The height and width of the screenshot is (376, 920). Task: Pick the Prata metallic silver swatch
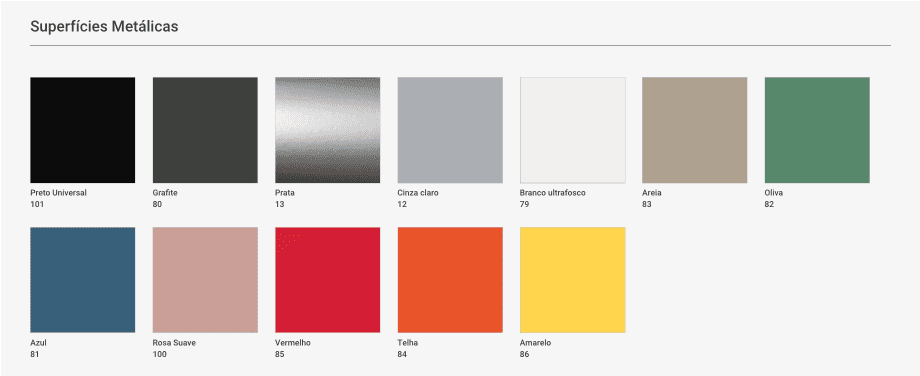tap(327, 130)
